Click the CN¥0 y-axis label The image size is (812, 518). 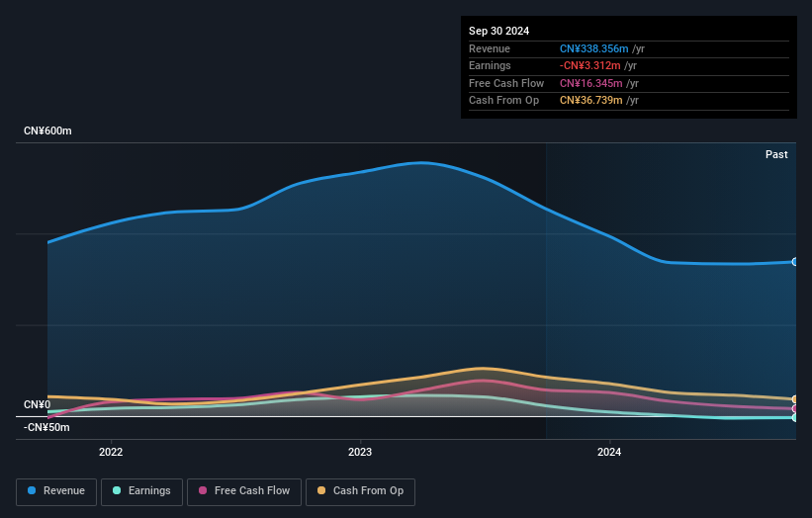38,404
